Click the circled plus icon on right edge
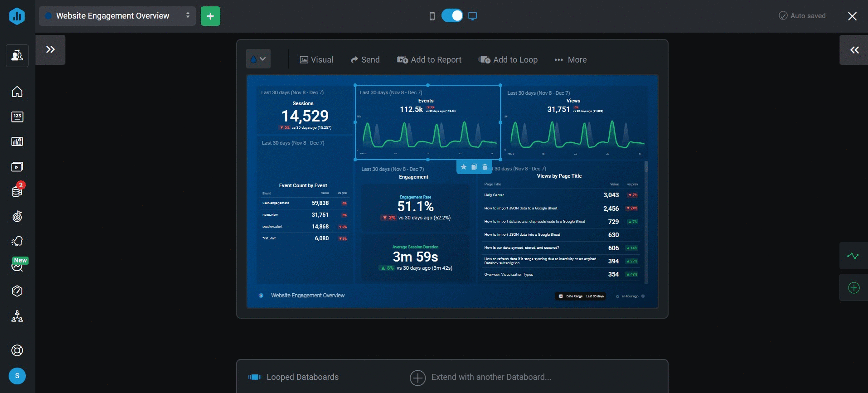The image size is (868, 393). click(853, 288)
